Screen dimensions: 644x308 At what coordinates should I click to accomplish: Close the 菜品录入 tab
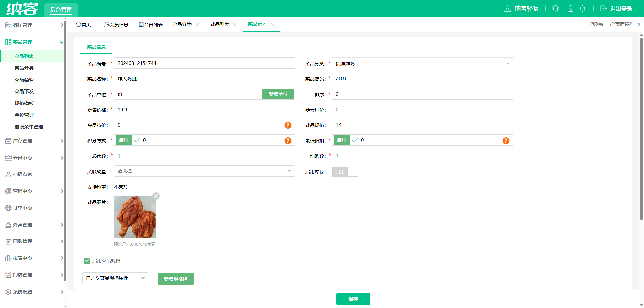[272, 24]
